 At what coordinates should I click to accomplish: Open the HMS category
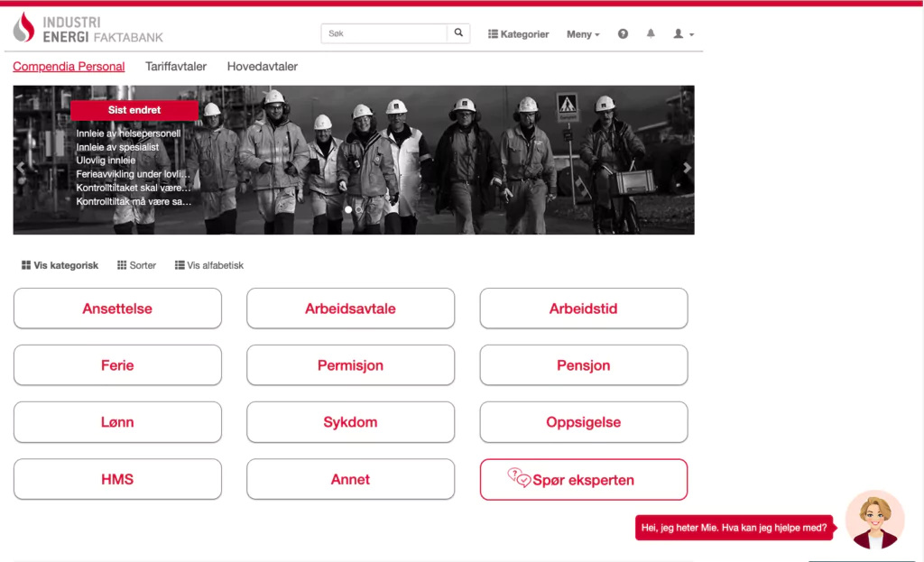[117, 479]
